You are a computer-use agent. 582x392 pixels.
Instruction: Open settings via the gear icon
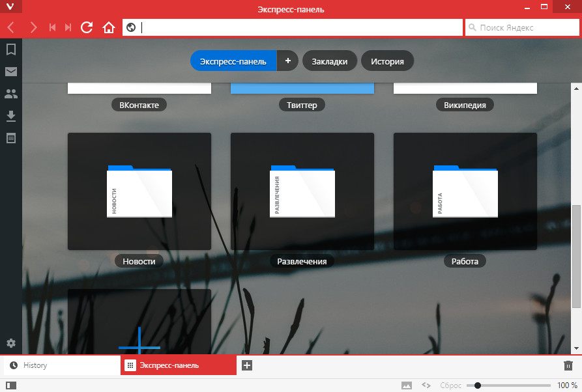(x=11, y=343)
